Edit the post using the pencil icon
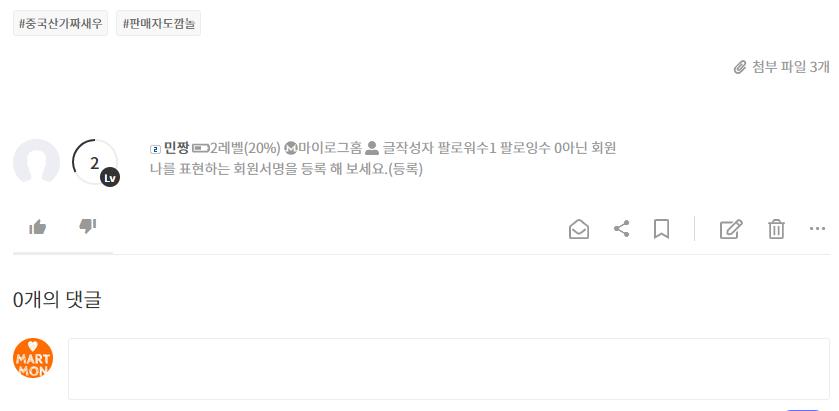Image resolution: width=839 pixels, height=411 pixels. pos(731,229)
